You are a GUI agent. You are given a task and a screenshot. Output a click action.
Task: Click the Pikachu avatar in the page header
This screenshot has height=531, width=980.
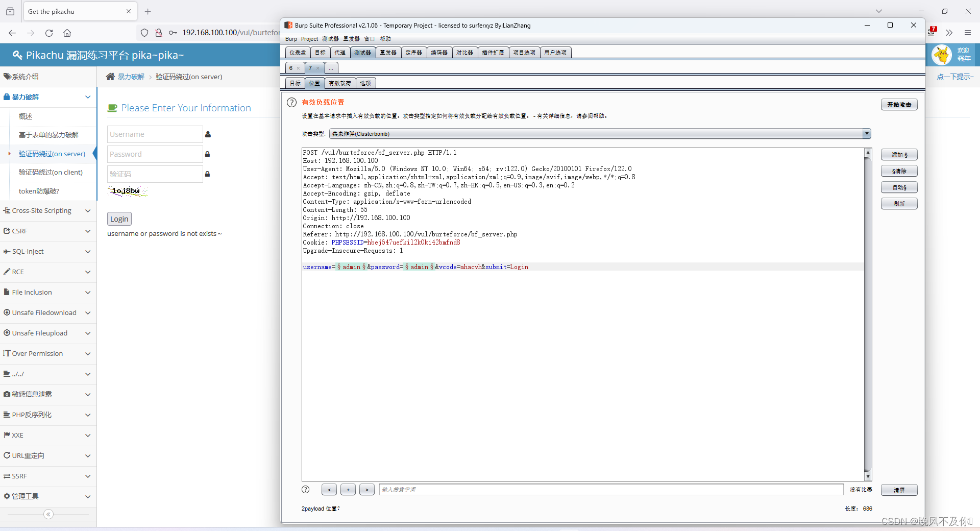942,55
